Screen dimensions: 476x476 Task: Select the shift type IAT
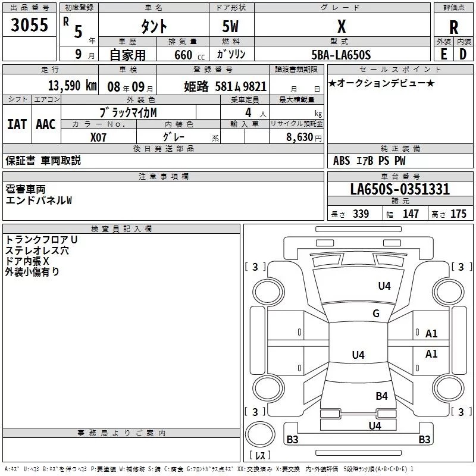pyautogui.click(x=17, y=124)
